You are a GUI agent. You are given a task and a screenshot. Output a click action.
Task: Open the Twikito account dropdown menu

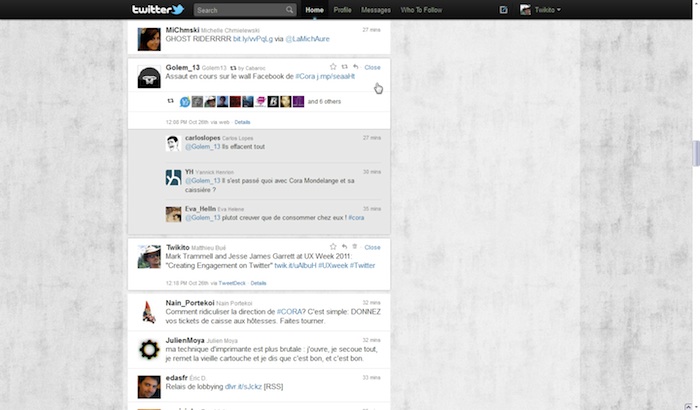click(x=541, y=10)
